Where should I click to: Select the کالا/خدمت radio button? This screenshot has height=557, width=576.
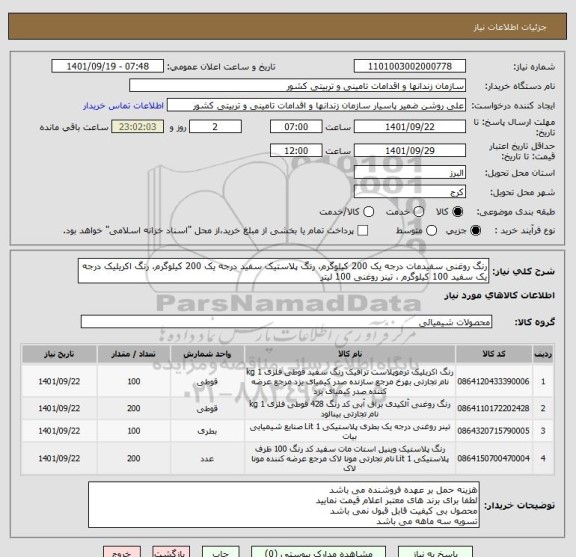click(368, 212)
